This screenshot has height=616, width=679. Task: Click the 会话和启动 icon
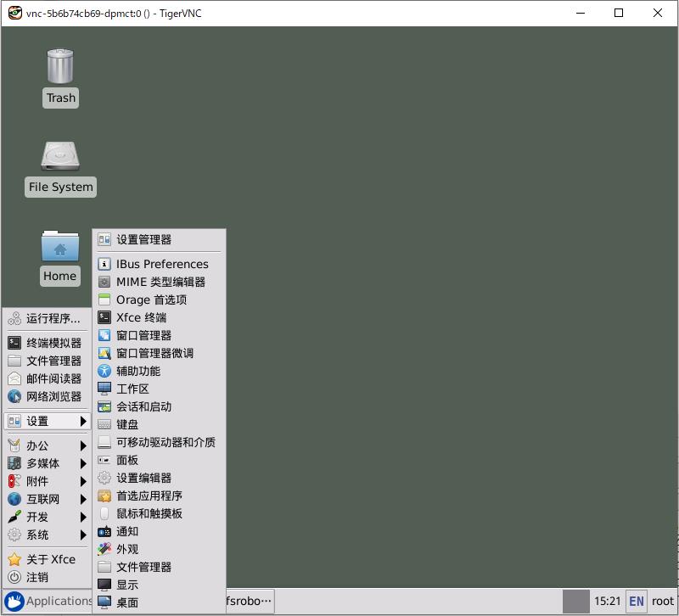click(x=104, y=406)
